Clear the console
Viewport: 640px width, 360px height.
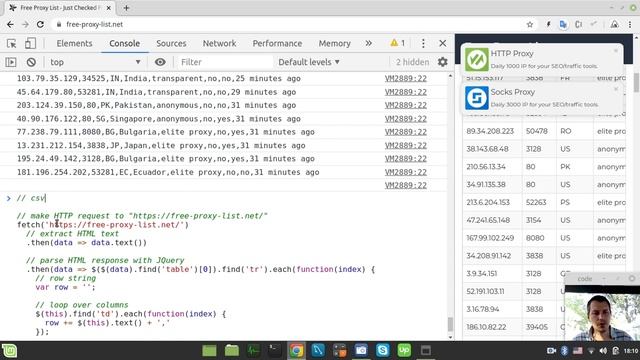click(31, 62)
